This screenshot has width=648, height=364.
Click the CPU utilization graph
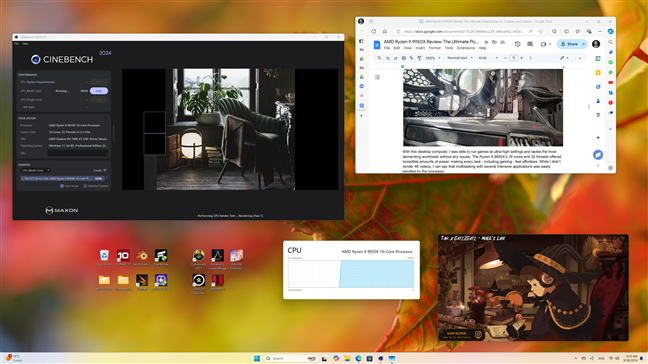coord(351,274)
